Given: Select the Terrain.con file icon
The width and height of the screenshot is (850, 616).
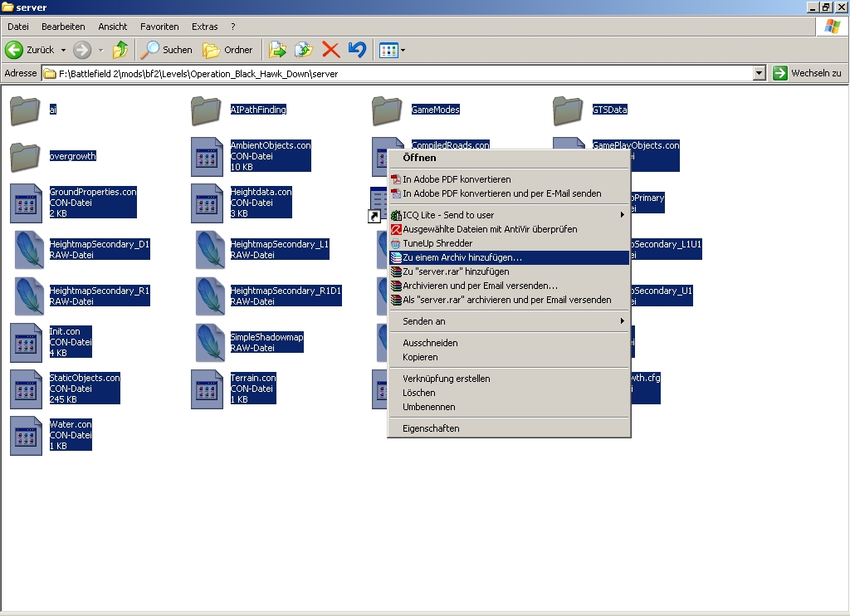Looking at the screenshot, I should click(207, 390).
